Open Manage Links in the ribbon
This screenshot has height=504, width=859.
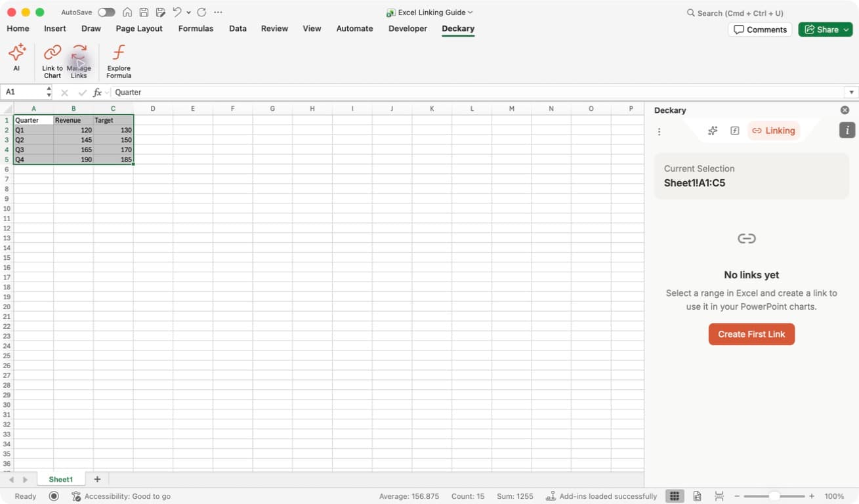point(79,61)
